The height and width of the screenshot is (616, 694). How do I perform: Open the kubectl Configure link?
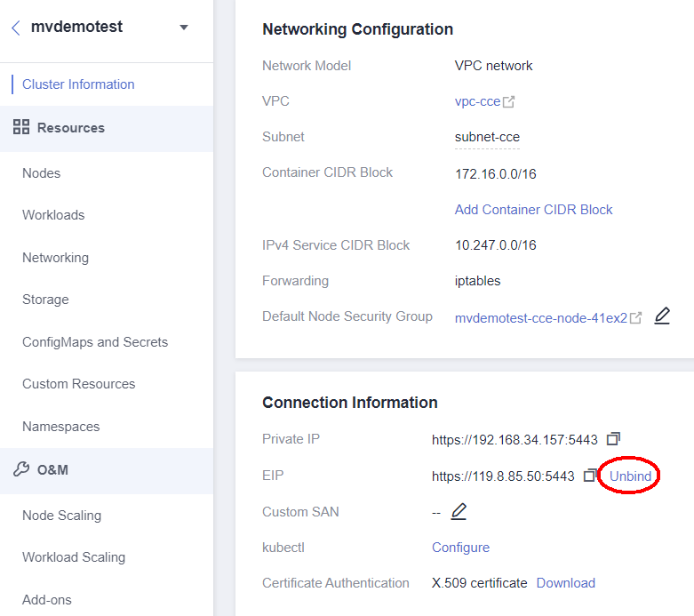[460, 548]
